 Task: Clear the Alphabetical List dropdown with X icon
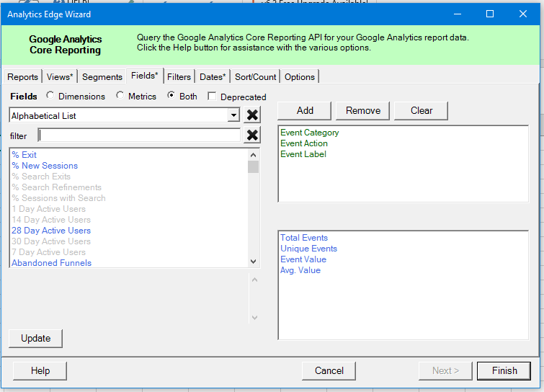(x=252, y=115)
